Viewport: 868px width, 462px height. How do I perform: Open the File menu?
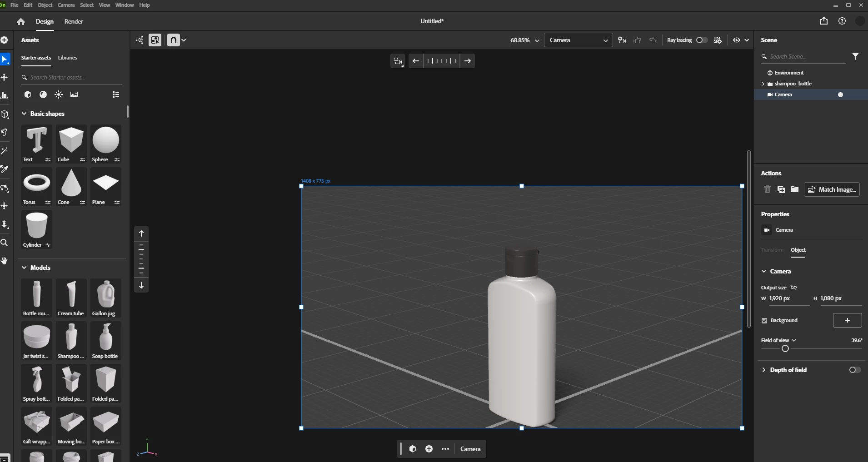14,5
